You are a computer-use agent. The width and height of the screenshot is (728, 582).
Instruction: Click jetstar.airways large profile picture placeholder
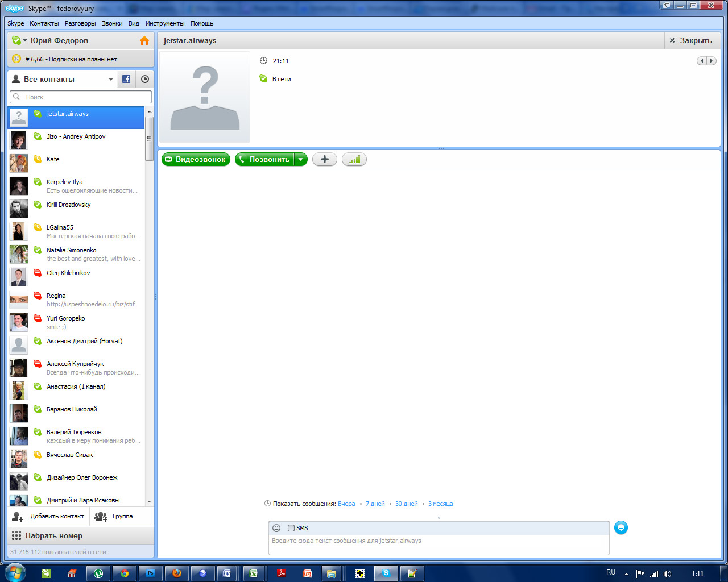[x=205, y=97]
